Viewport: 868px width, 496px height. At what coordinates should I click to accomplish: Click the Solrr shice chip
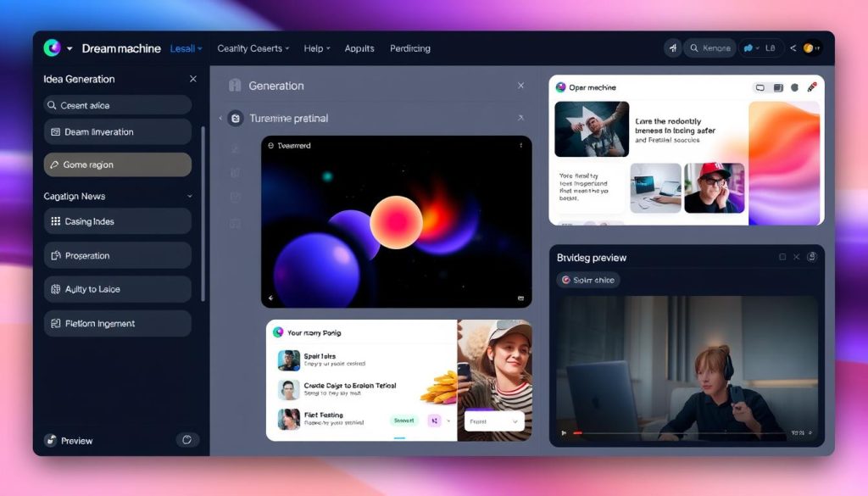pyautogui.click(x=588, y=280)
